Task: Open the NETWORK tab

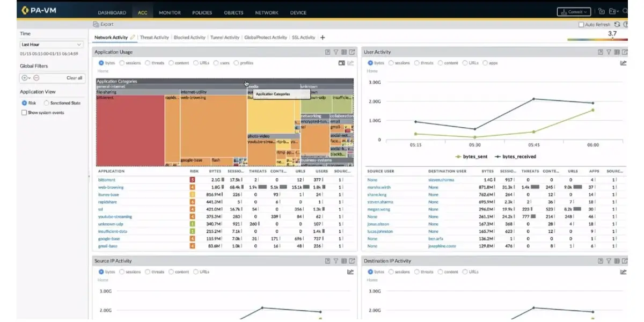Action: [x=267, y=13]
